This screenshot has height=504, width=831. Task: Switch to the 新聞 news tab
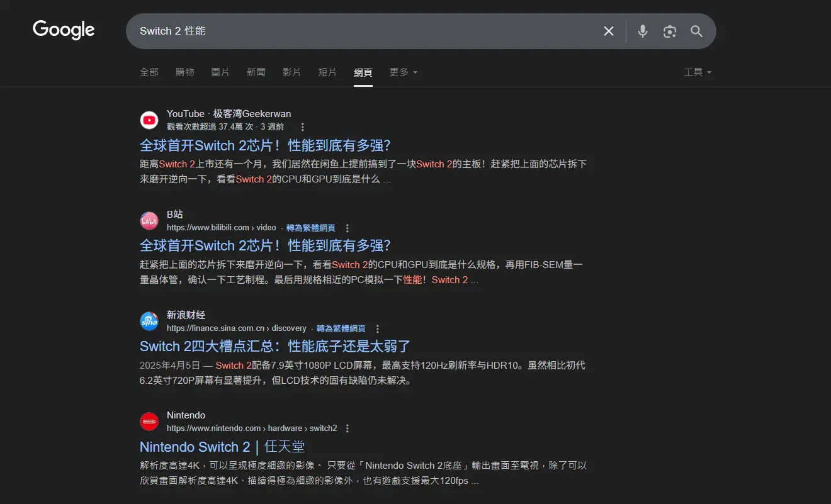click(x=256, y=72)
